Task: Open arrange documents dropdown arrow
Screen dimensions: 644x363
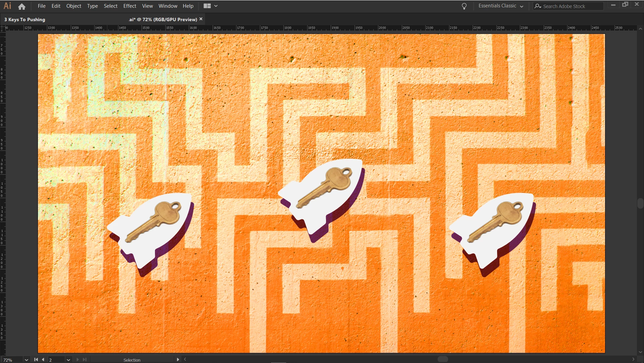Action: [216, 6]
